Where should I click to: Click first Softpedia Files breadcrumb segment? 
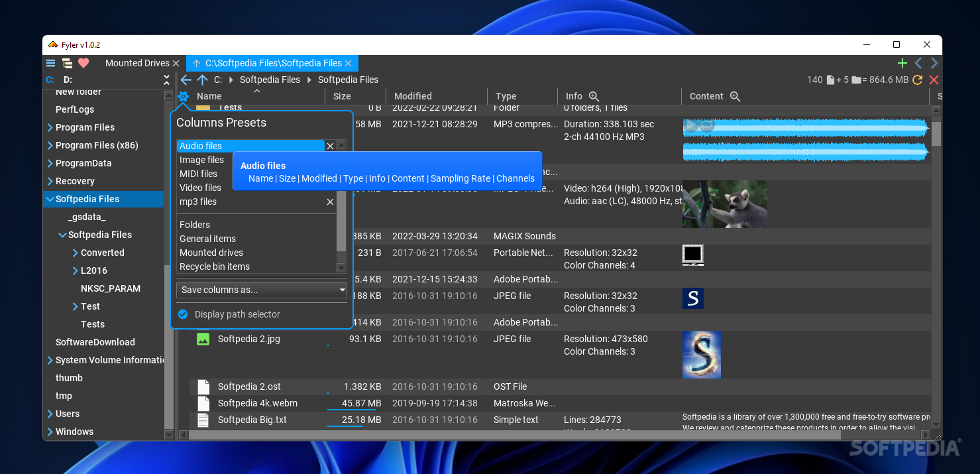point(270,80)
